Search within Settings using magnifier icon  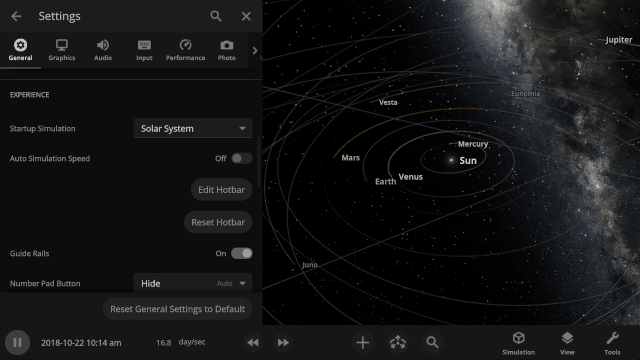pyautogui.click(x=216, y=16)
